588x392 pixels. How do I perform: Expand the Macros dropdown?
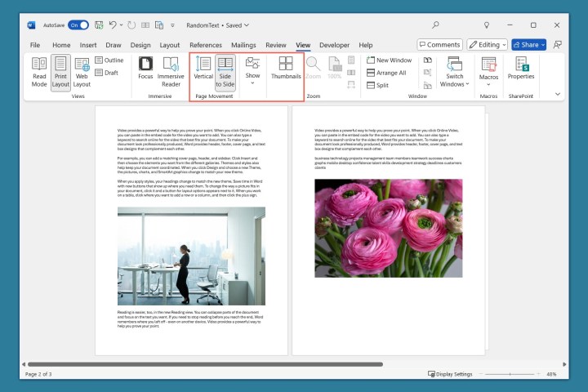point(488,72)
